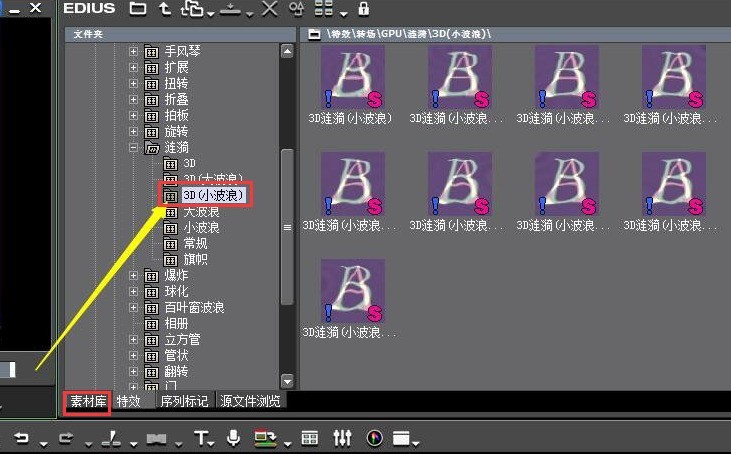731x454 pixels.
Task: Expand the 扭转 folder
Action: [133, 83]
